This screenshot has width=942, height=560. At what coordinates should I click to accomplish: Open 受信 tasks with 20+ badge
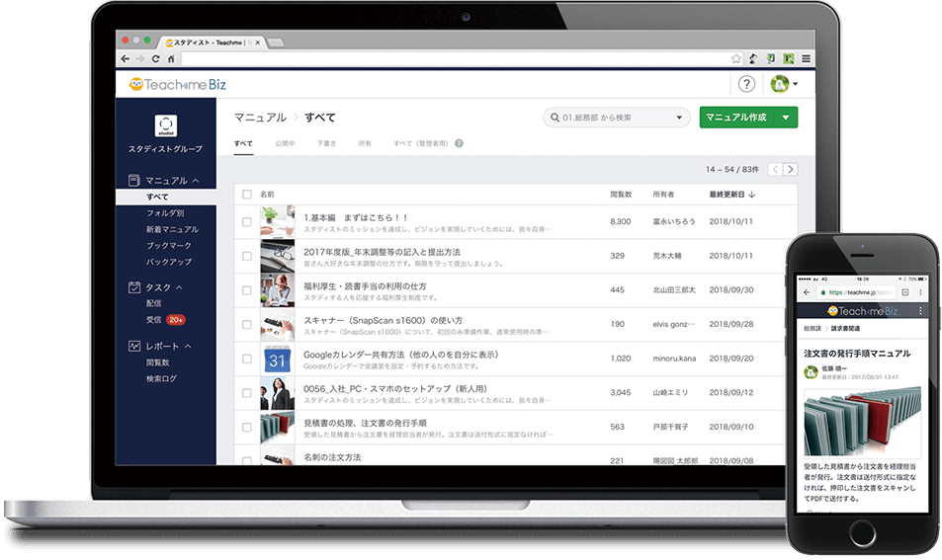(x=165, y=320)
